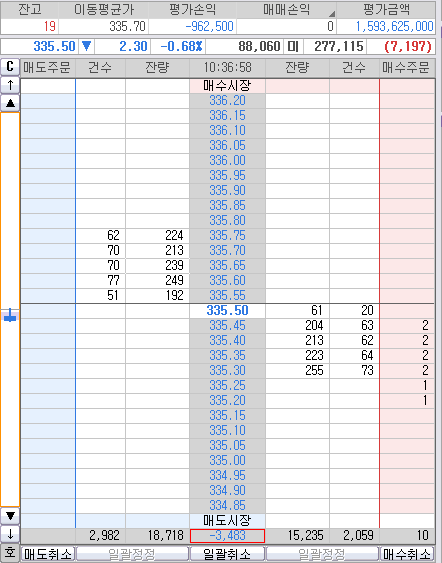Click the time 10:36:58 header cell
Image resolution: width=442 pixels, height=563 pixels.
227,68
